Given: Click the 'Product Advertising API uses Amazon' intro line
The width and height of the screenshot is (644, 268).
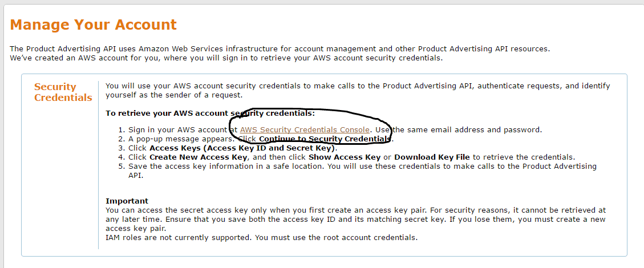Looking at the screenshot, I should [x=280, y=49].
